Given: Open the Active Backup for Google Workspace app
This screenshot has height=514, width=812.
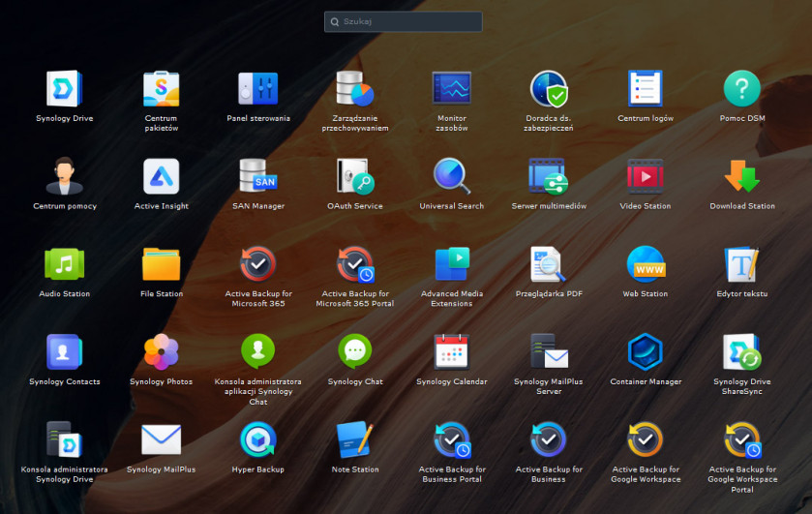Looking at the screenshot, I should pos(646,439).
